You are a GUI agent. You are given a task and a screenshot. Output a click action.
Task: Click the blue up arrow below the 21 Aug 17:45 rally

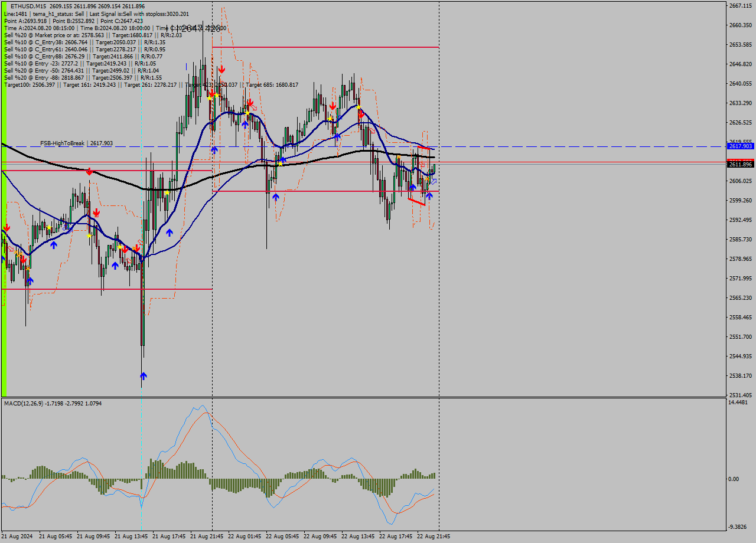coord(170,231)
